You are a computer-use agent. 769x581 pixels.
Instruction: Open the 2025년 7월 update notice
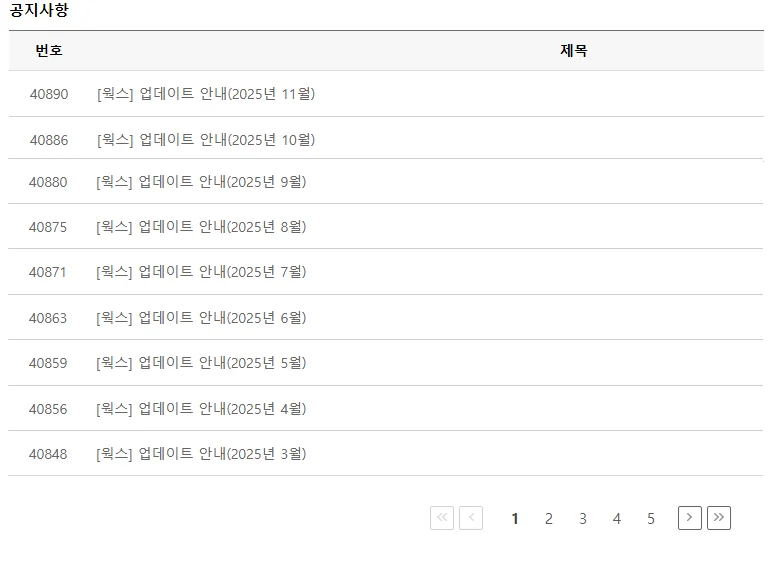click(x=201, y=272)
